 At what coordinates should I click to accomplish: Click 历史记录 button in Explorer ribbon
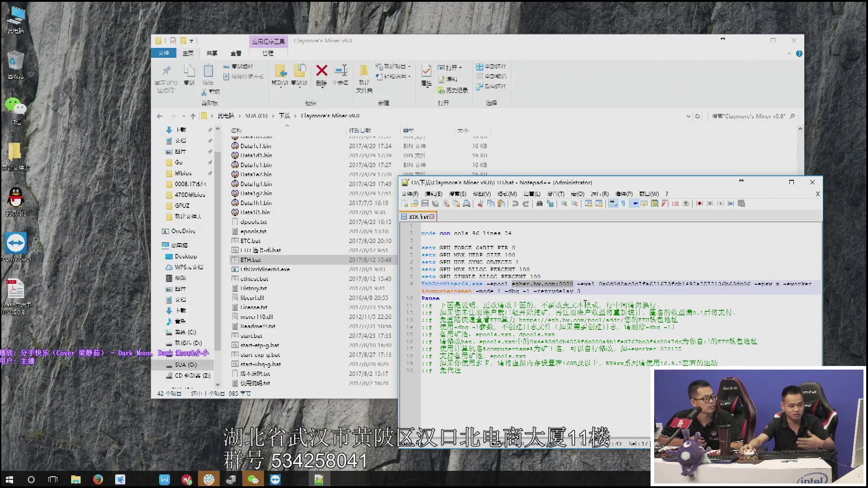click(x=453, y=91)
